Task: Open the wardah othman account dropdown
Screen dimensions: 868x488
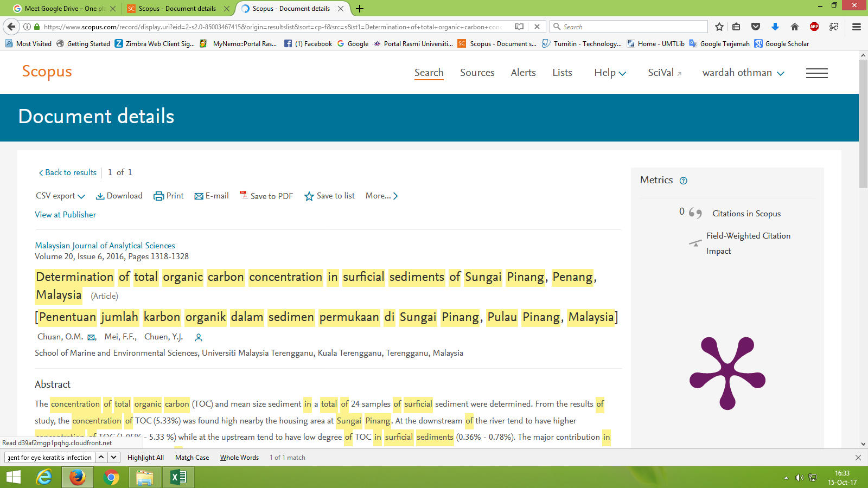Action: (743, 73)
